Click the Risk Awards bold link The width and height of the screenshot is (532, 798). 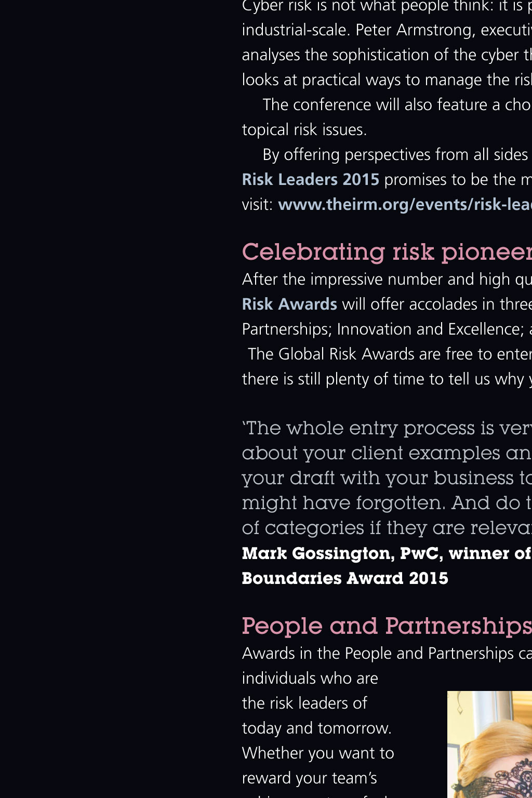pos(289,304)
